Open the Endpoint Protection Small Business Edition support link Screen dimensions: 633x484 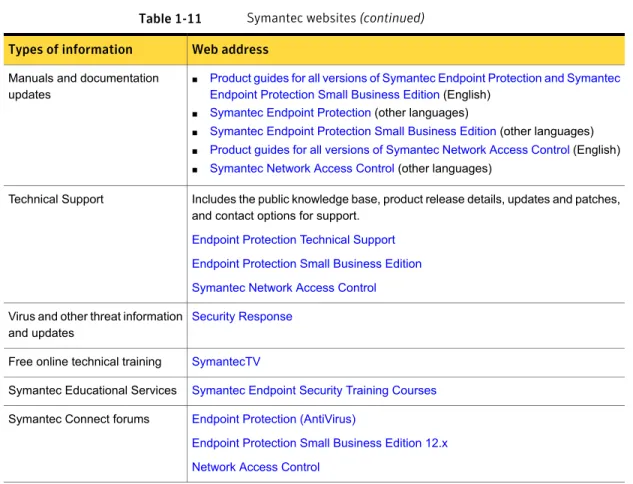pyautogui.click(x=307, y=264)
